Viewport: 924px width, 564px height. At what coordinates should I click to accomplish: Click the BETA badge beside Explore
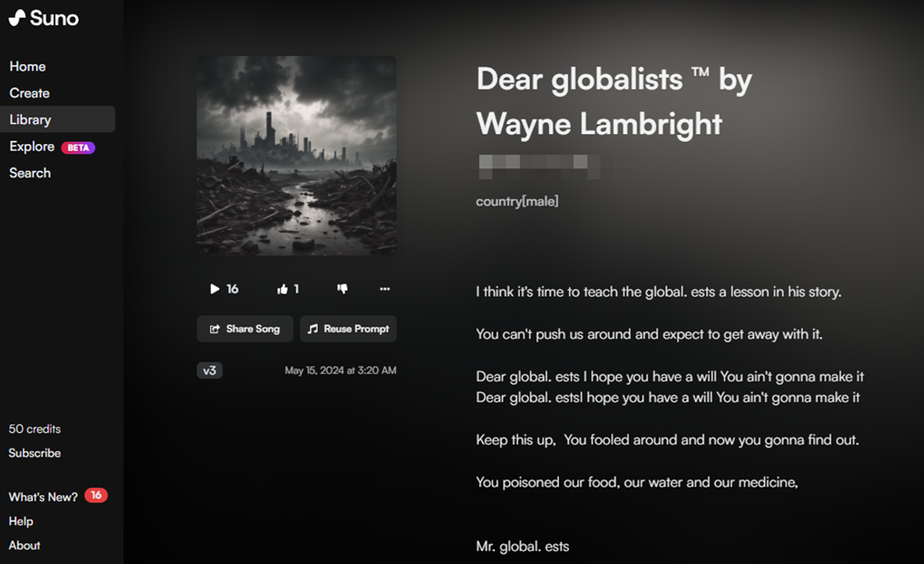(x=79, y=148)
